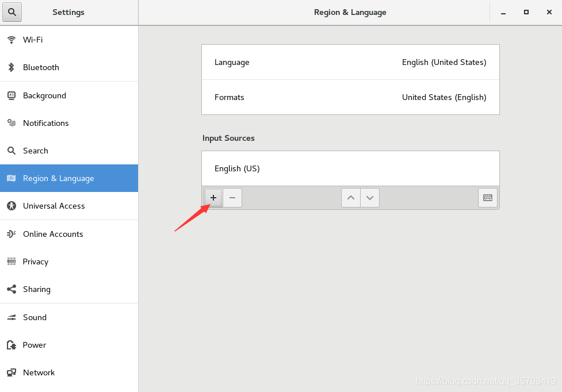
Task: Click the Background monitor icon
Action: coord(12,95)
